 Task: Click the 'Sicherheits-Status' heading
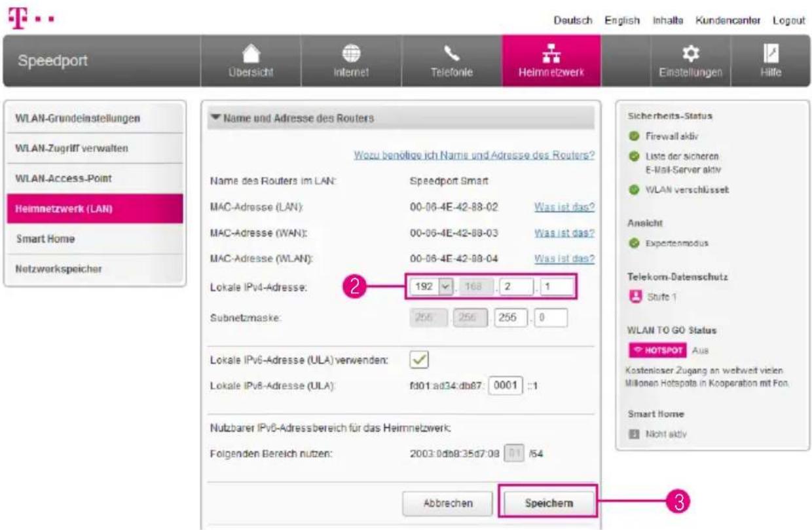pyautogui.click(x=670, y=116)
